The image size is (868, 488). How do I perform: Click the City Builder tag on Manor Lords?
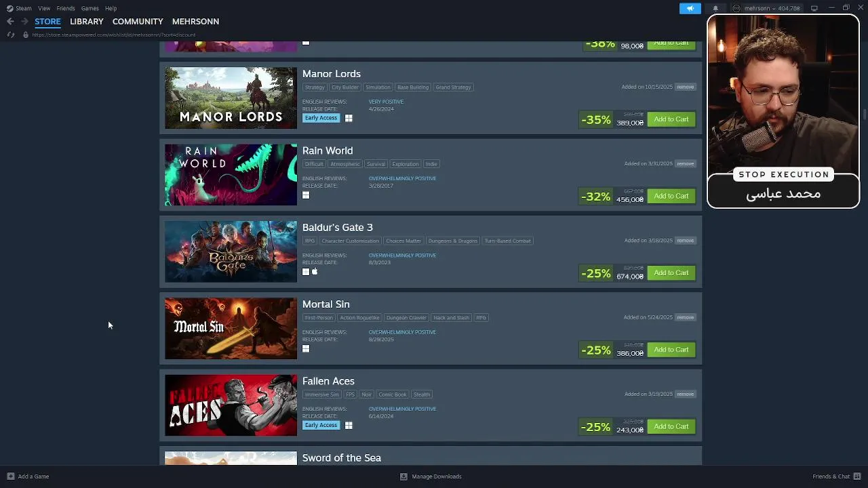pos(344,87)
